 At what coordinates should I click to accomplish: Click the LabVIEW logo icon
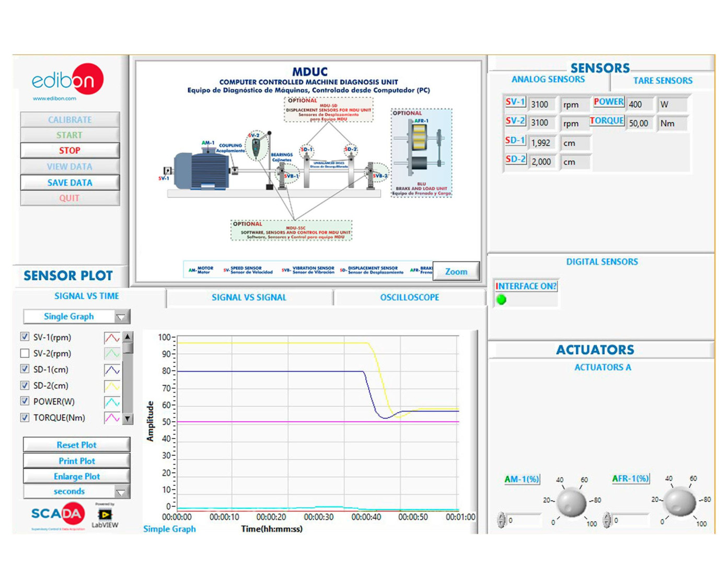pyautogui.click(x=105, y=515)
